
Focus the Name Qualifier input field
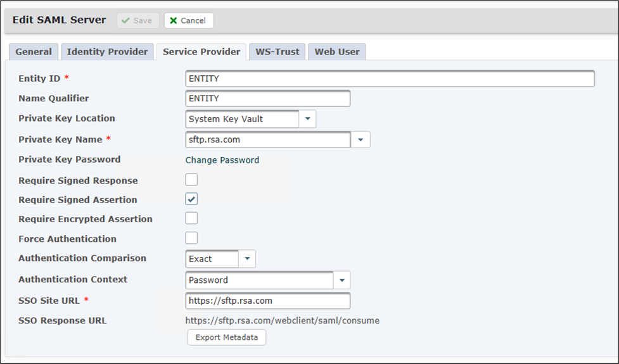(x=267, y=99)
